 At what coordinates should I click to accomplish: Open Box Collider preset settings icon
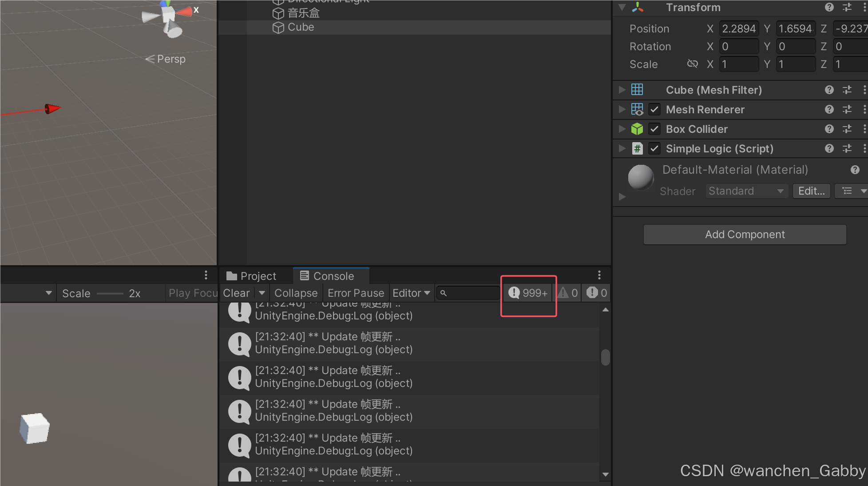click(847, 129)
